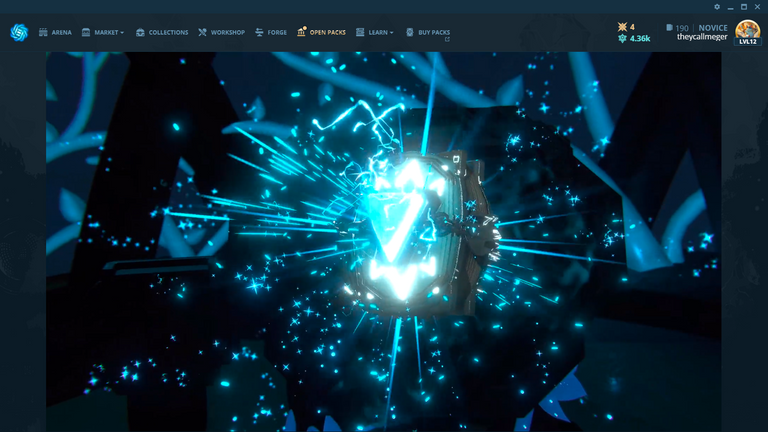Click the Arena icon
Image resolution: width=768 pixels, height=432 pixels.
(x=43, y=32)
